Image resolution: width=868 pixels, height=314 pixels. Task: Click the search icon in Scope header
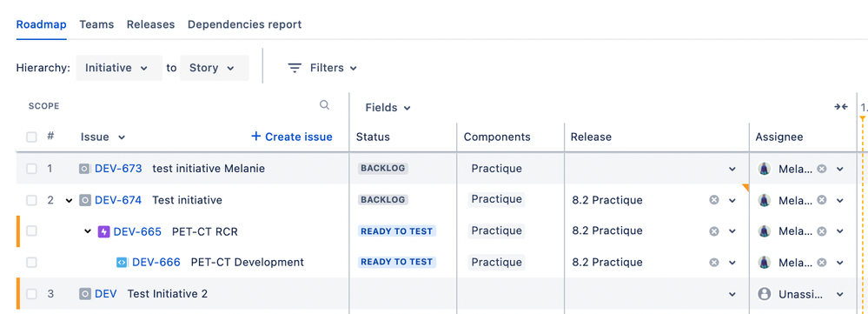(x=324, y=105)
